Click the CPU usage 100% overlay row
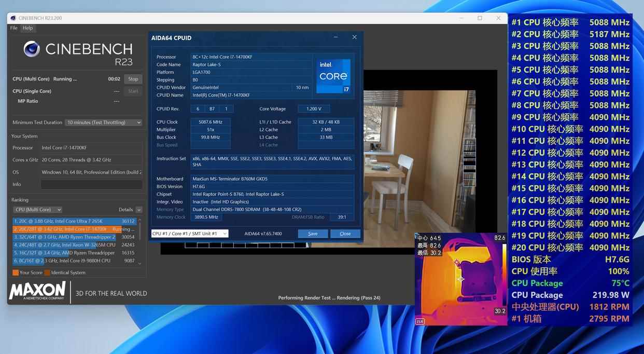This screenshot has width=644, height=354. pos(570,271)
